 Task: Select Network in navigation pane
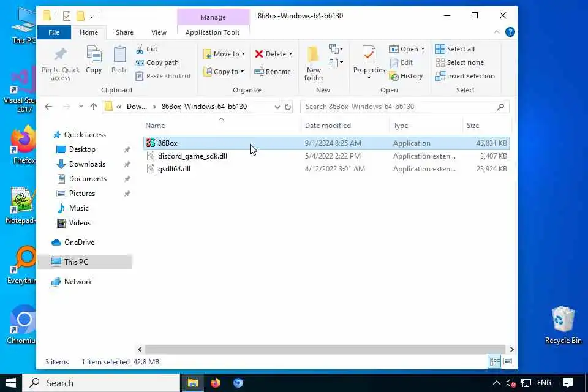coord(78,282)
